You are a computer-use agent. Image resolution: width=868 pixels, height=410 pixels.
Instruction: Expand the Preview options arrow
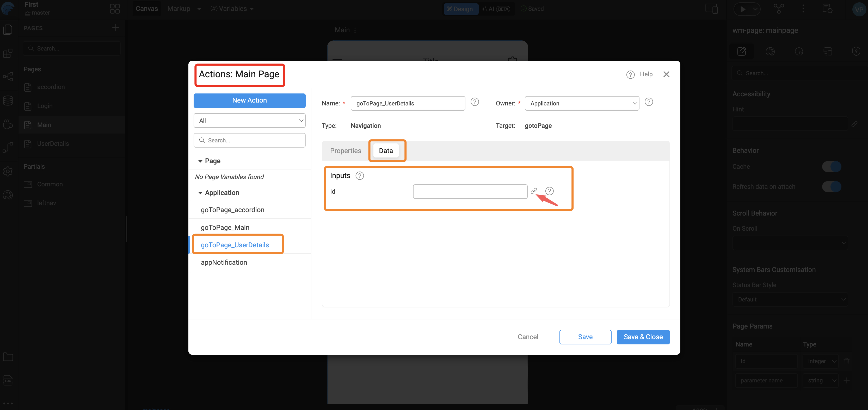point(755,9)
